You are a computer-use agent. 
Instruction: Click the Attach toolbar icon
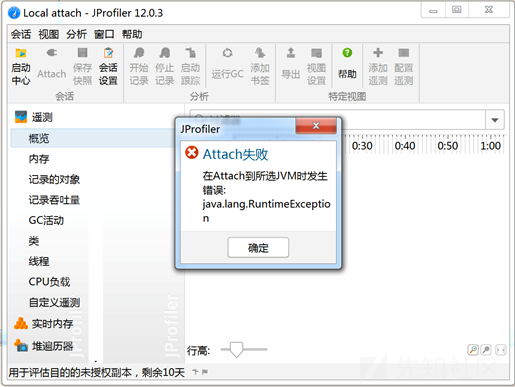[x=52, y=53]
